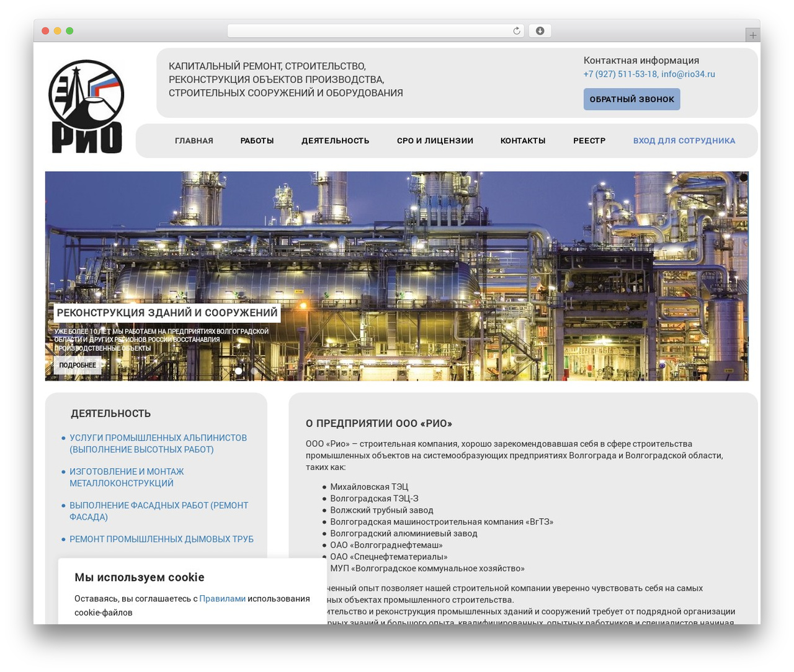Click the ПОДРОБНЕЕ button on the slider
Image resolution: width=794 pixels, height=672 pixels.
78,365
